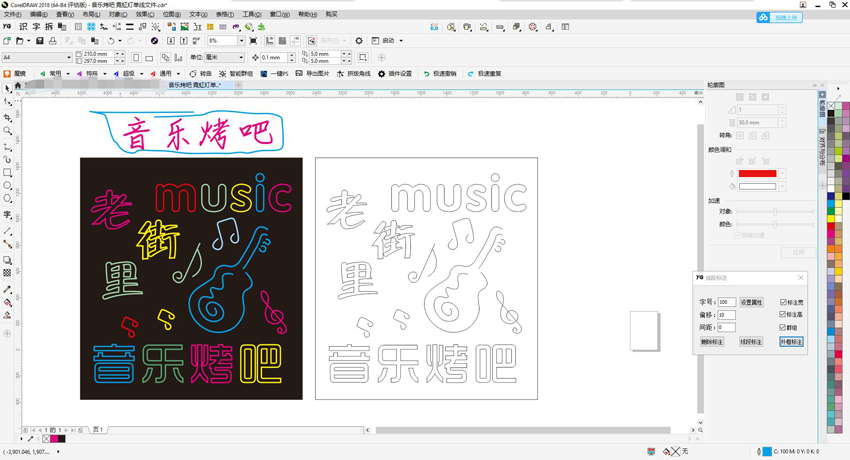Screen dimensions: 850x460
Task: Select the Polygon tool
Action: click(7, 199)
